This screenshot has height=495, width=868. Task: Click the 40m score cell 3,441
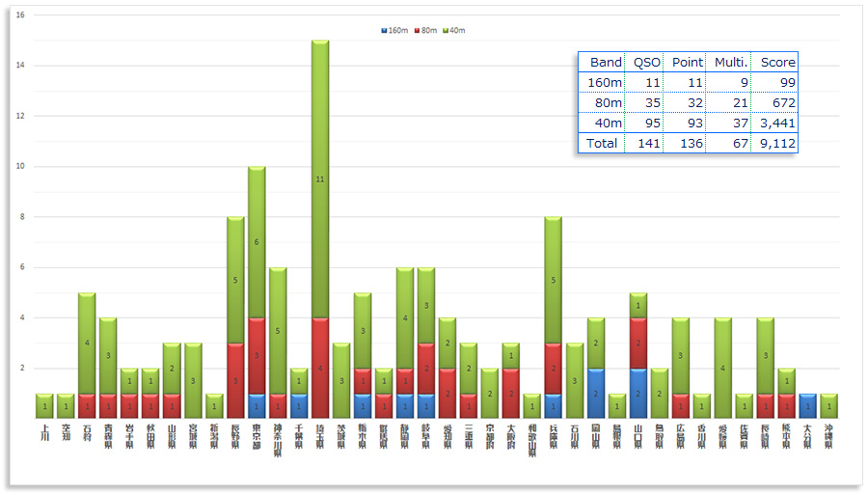click(x=775, y=123)
